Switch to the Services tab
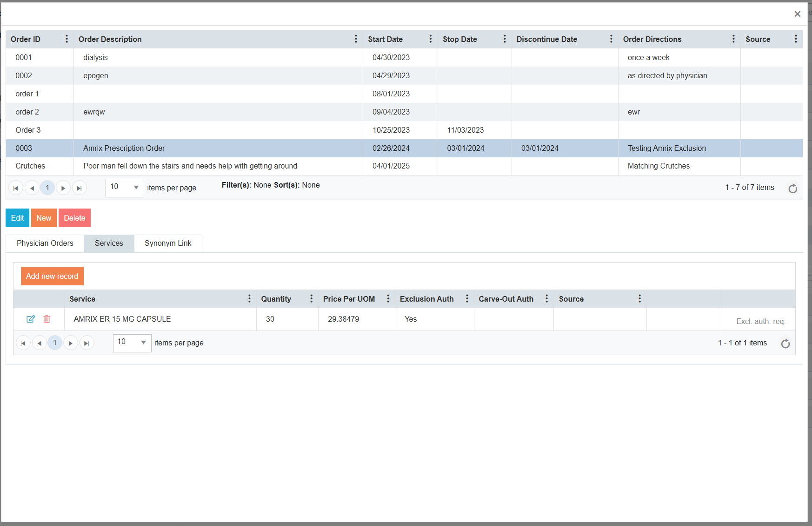 tap(109, 243)
